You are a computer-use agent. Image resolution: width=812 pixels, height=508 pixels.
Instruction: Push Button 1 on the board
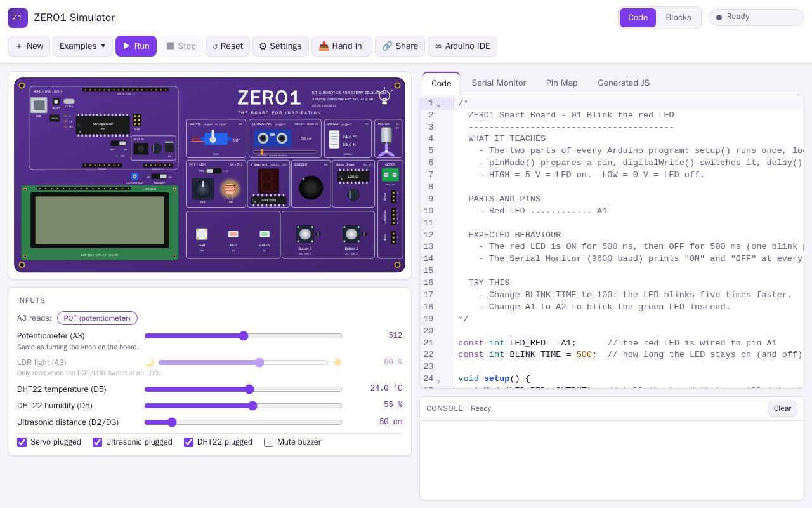pos(305,234)
